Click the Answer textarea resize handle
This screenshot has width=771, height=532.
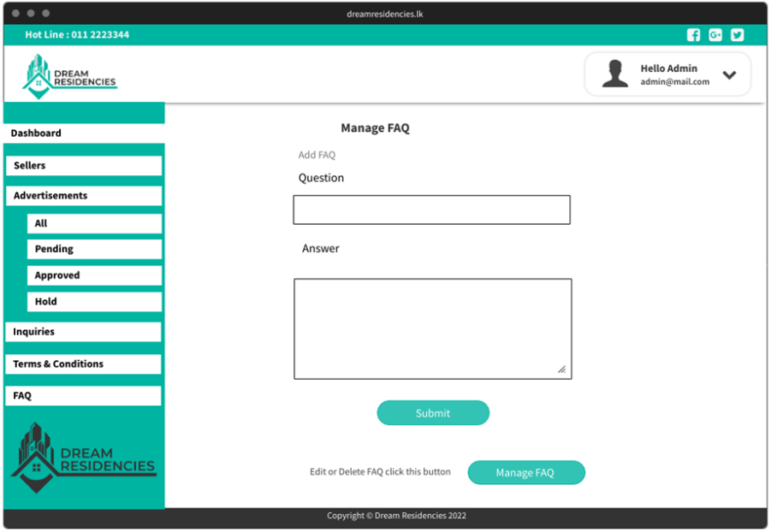[562, 369]
